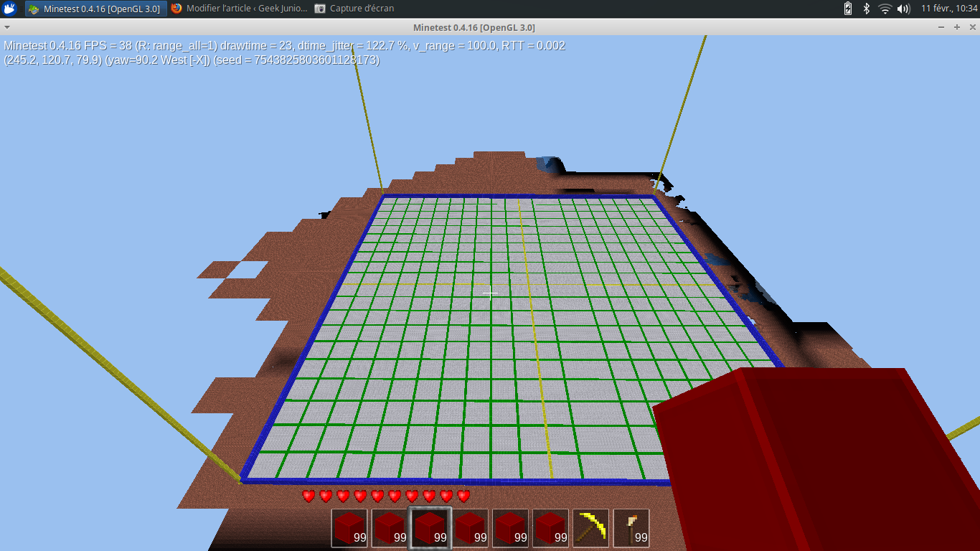Open the Xfce applications menu mouse icon
The height and width of the screenshot is (551, 980).
tap(9, 9)
